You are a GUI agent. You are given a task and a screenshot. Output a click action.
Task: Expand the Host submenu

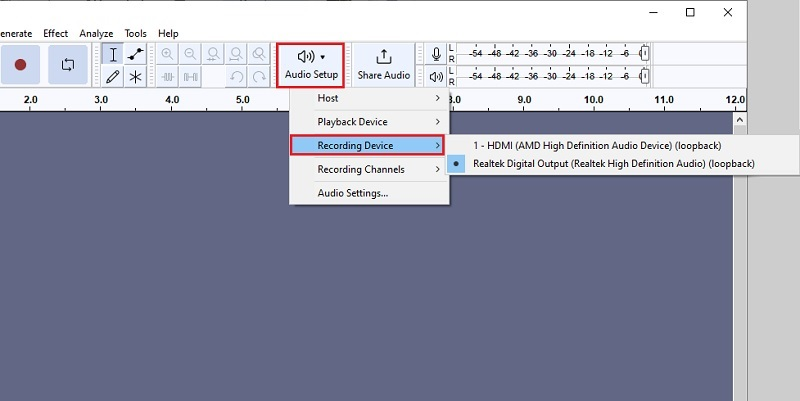pyautogui.click(x=368, y=98)
